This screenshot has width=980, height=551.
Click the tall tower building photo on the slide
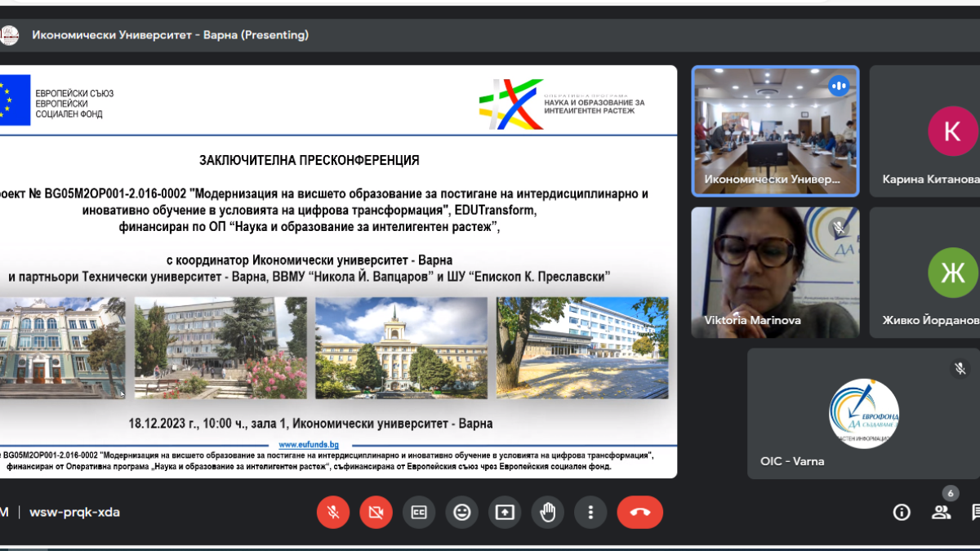[x=401, y=348]
